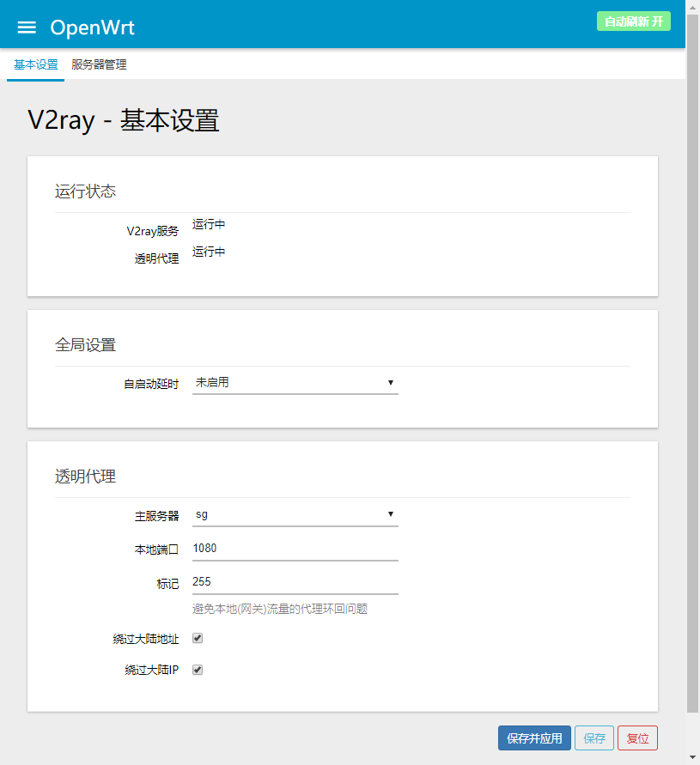This screenshot has height=765, width=700.
Task: Open the 主服务器 dropdown showing sg
Action: (295, 514)
